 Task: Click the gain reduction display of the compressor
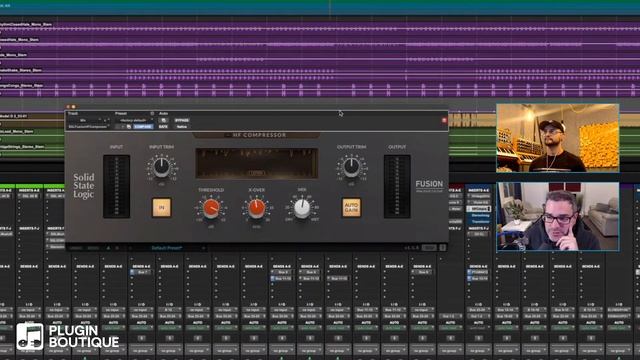coord(256,163)
